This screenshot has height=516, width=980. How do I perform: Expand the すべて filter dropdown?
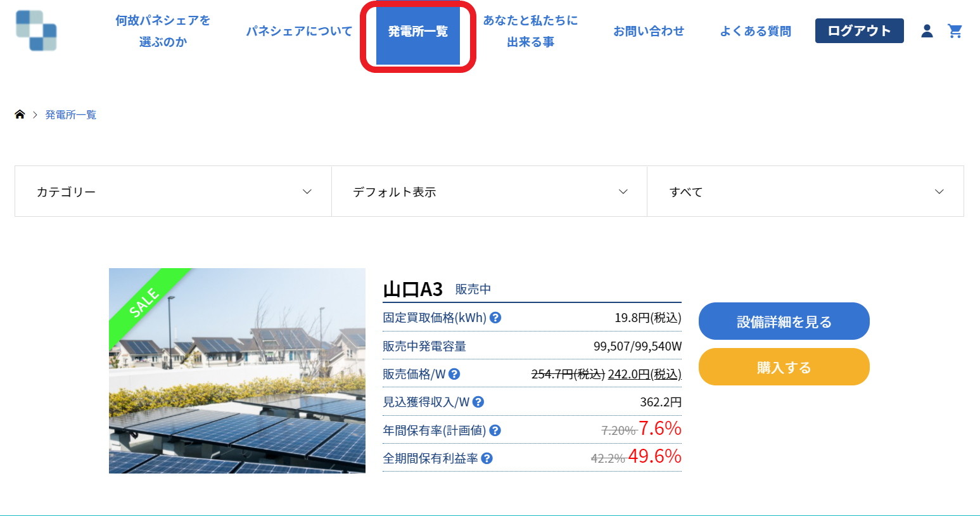pos(805,191)
